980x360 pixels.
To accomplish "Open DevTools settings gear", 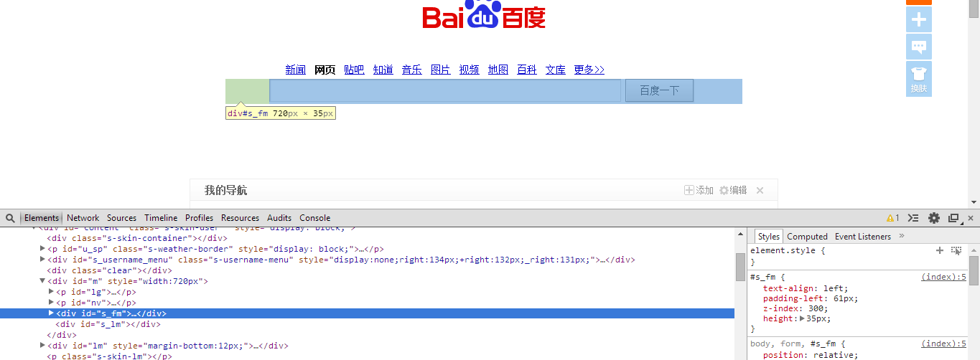I will tap(933, 218).
